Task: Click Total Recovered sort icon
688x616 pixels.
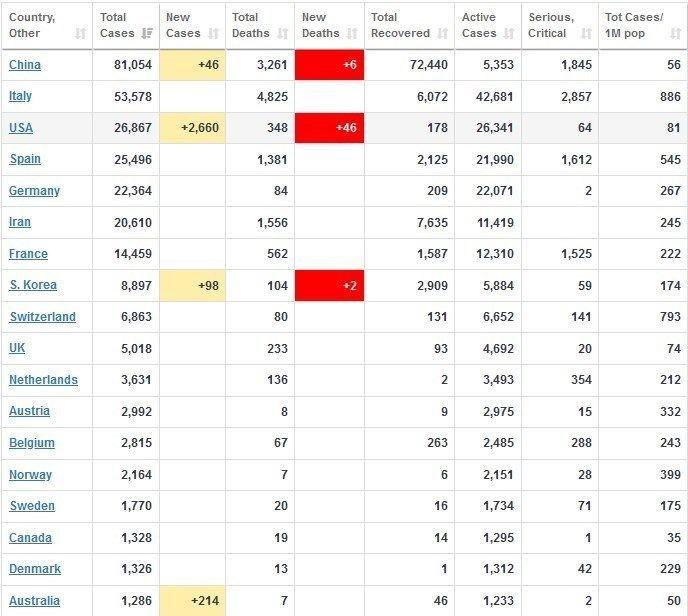Action: tap(443, 33)
